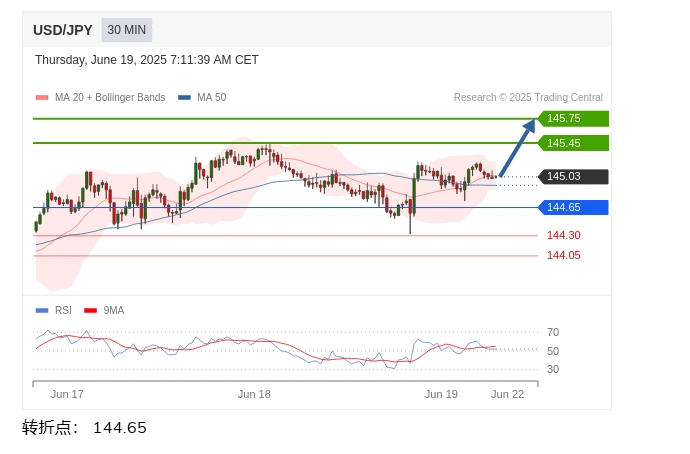Click the Jun 19 date axis label
This screenshot has height=454, width=690.
(441, 394)
